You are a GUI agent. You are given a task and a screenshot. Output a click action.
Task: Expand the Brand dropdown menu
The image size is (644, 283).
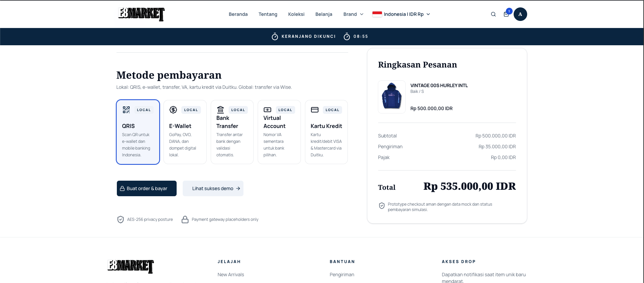pos(353,14)
